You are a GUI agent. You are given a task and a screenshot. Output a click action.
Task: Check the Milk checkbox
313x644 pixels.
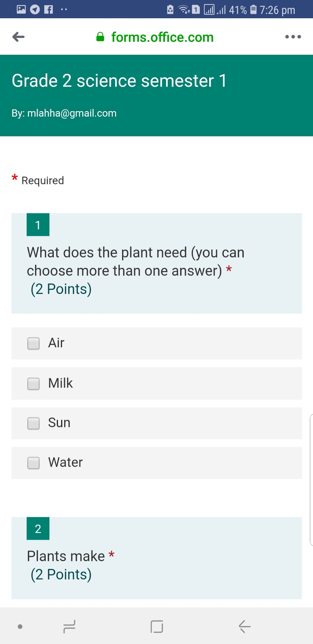coord(33,384)
